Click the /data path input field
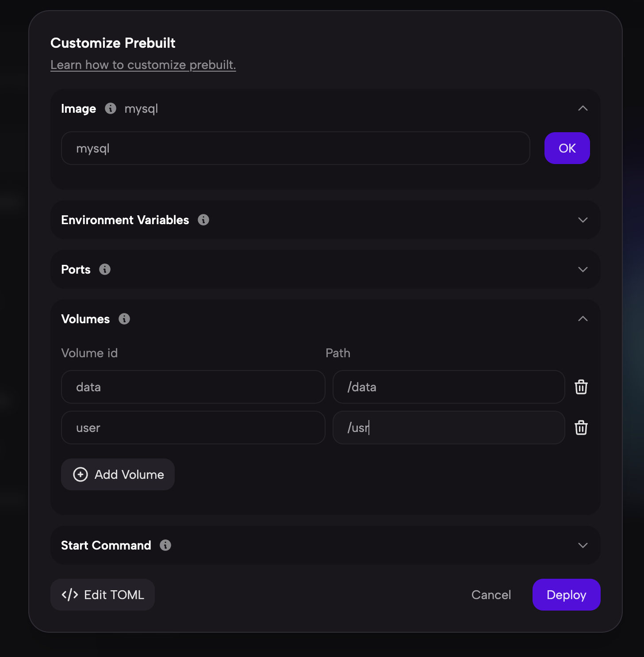The image size is (644, 657). (448, 387)
